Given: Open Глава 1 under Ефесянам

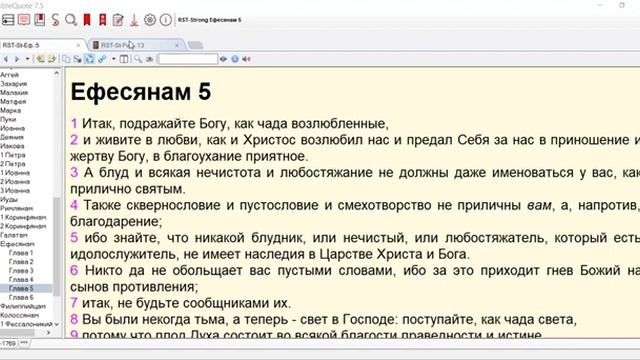Looking at the screenshot, I should click(x=21, y=253).
